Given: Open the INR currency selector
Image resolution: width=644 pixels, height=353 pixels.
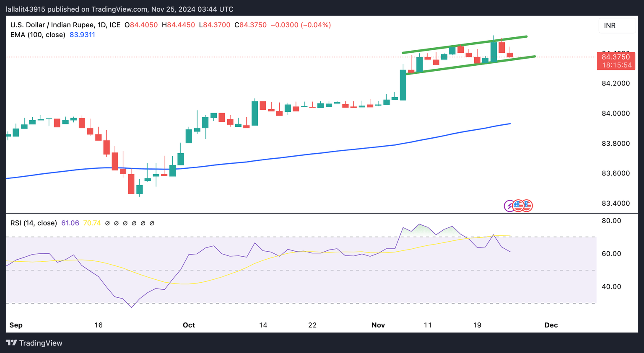Looking at the screenshot, I should 617,26.
